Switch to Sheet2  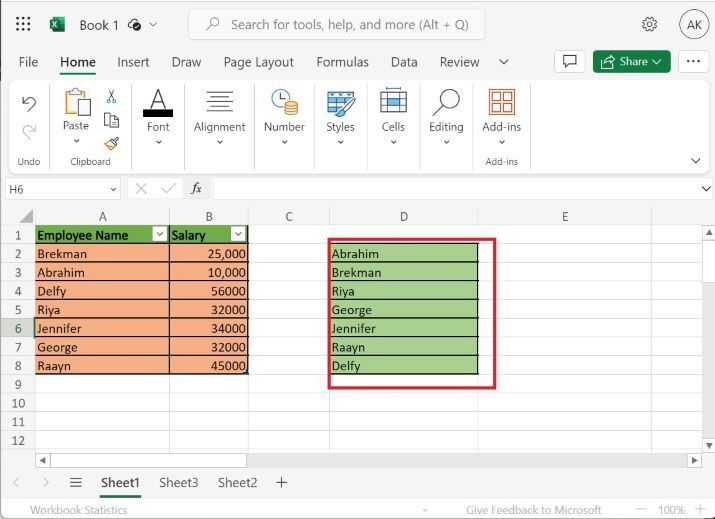[x=237, y=483]
